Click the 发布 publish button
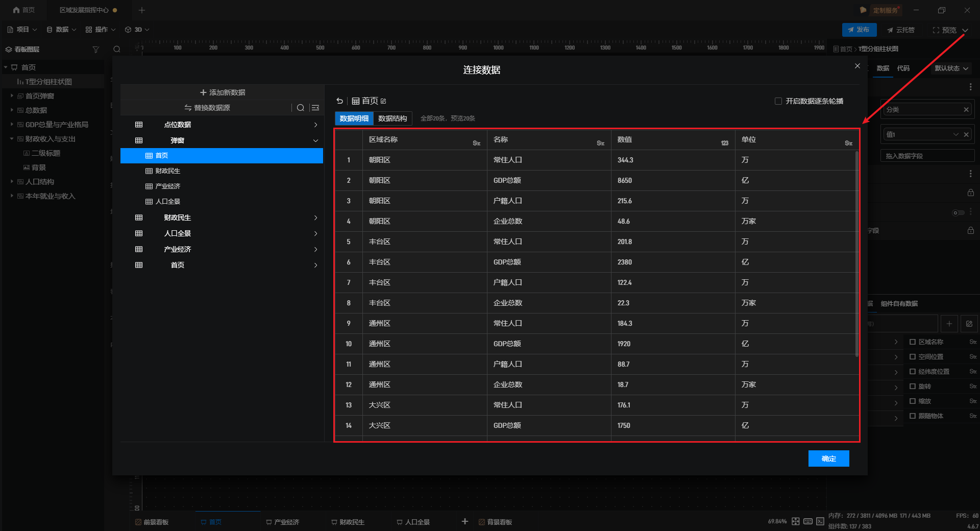 click(x=859, y=30)
